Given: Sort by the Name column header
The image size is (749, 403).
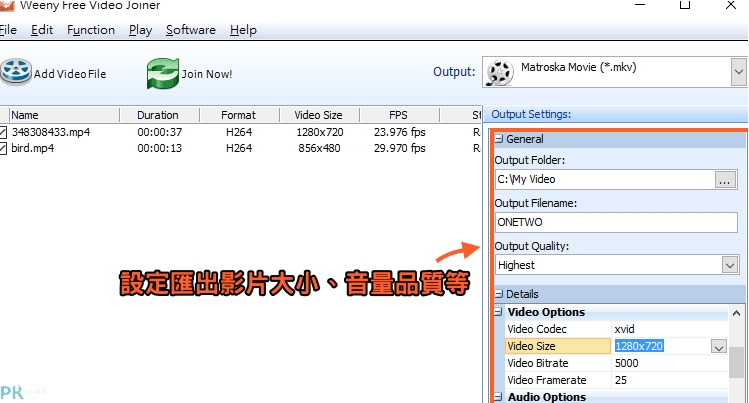Looking at the screenshot, I should (64, 115).
